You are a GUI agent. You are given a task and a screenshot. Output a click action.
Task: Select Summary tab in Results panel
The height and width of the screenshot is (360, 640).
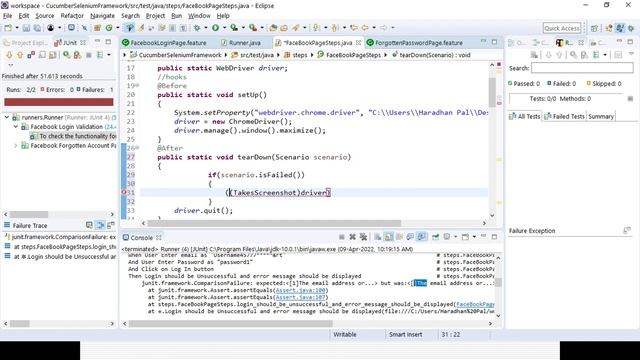601,116
